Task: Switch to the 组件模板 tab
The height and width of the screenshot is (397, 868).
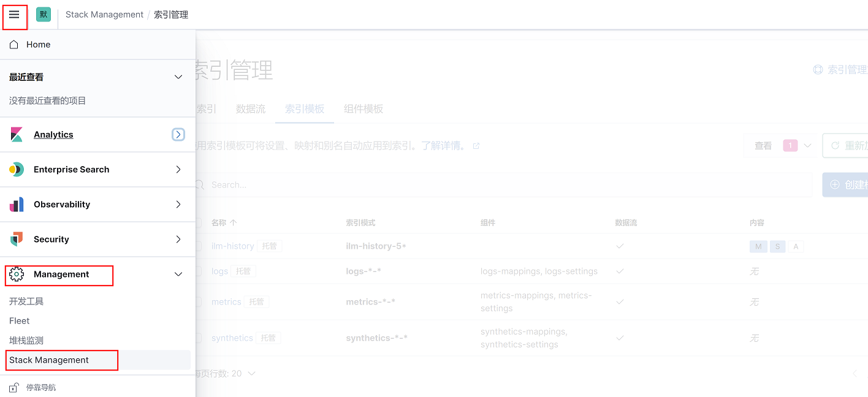Action: coord(363,109)
